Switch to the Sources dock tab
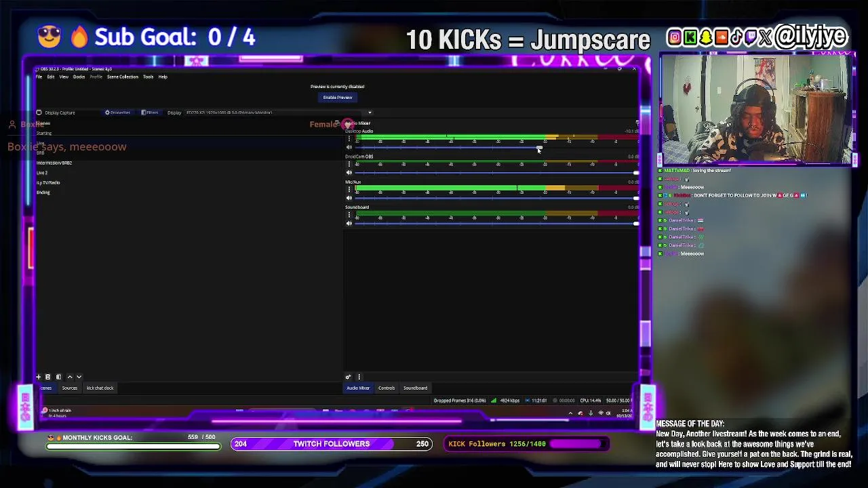 (x=70, y=388)
